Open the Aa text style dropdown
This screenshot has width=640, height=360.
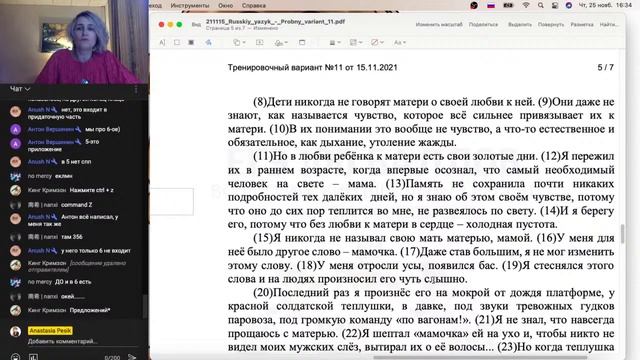399,42
